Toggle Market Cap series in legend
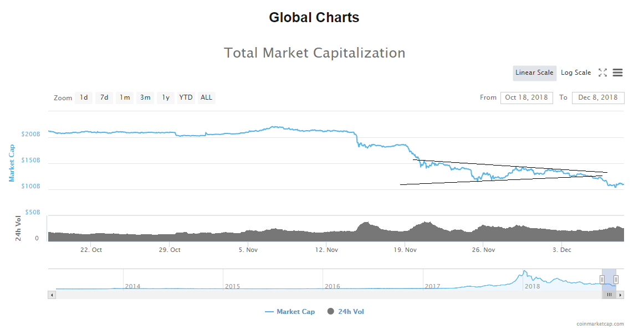This screenshot has height=335, width=644. 290,312
